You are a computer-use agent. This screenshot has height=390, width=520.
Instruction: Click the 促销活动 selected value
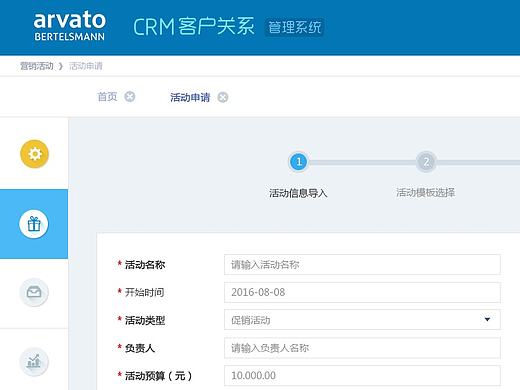pyautogui.click(x=251, y=320)
